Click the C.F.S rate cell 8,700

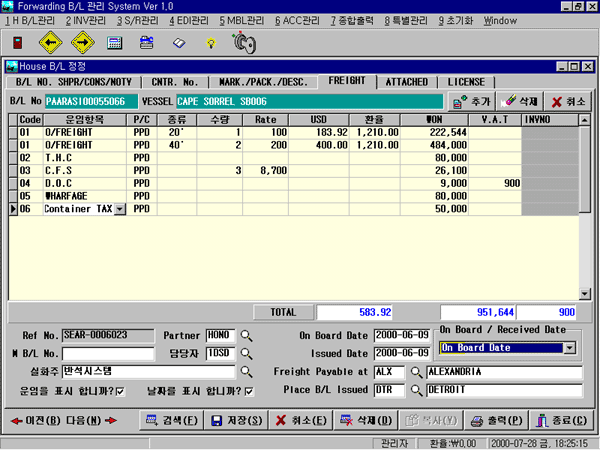(x=266, y=171)
